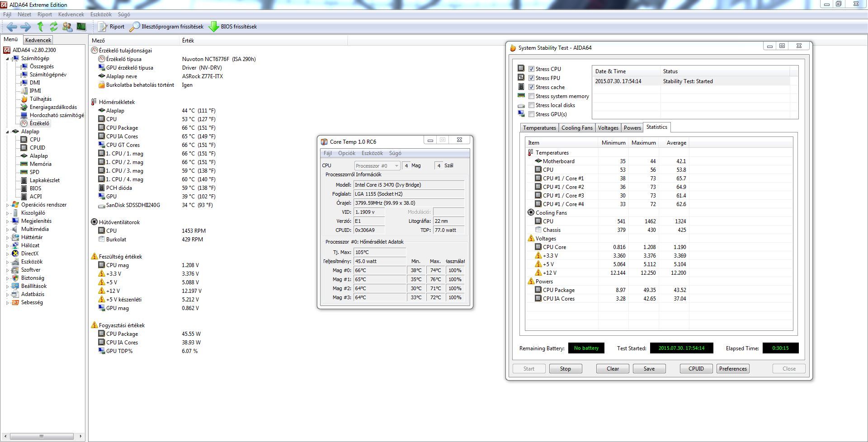868x442 pixels.
Task: Switch to the Temperatures tab
Action: click(539, 128)
